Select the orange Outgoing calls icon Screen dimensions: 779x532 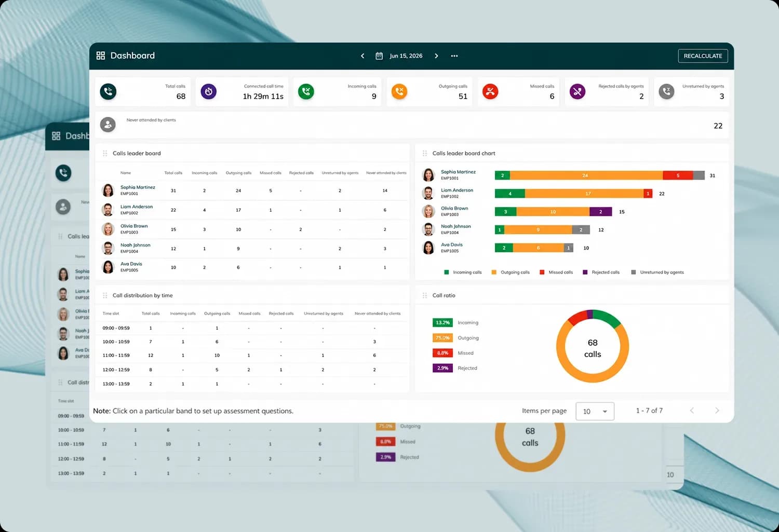tap(399, 91)
